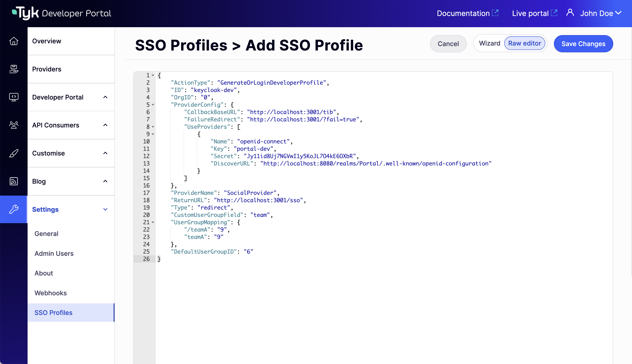Expand the John Doe account dropdown

(601, 13)
